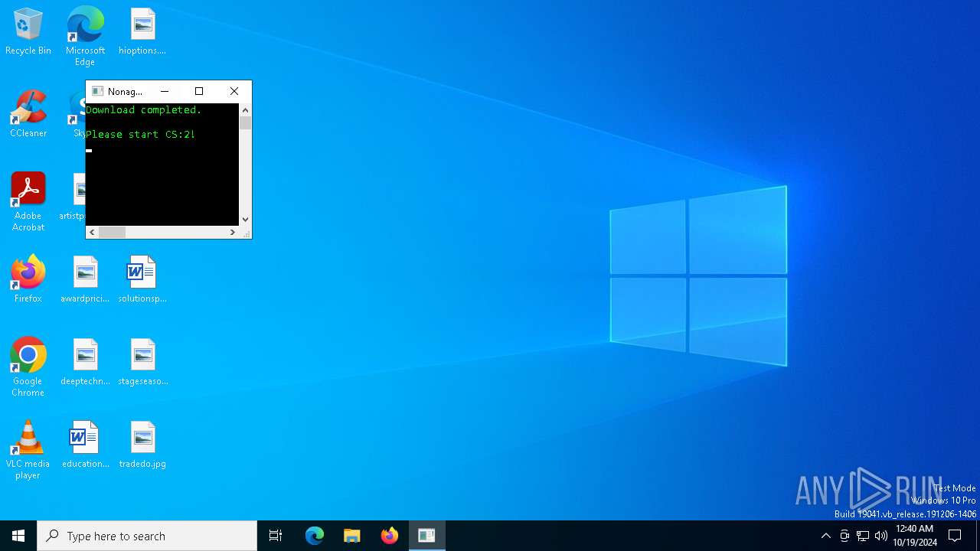980x551 pixels.
Task: Click the 'Download completed.' console text
Action: [143, 110]
